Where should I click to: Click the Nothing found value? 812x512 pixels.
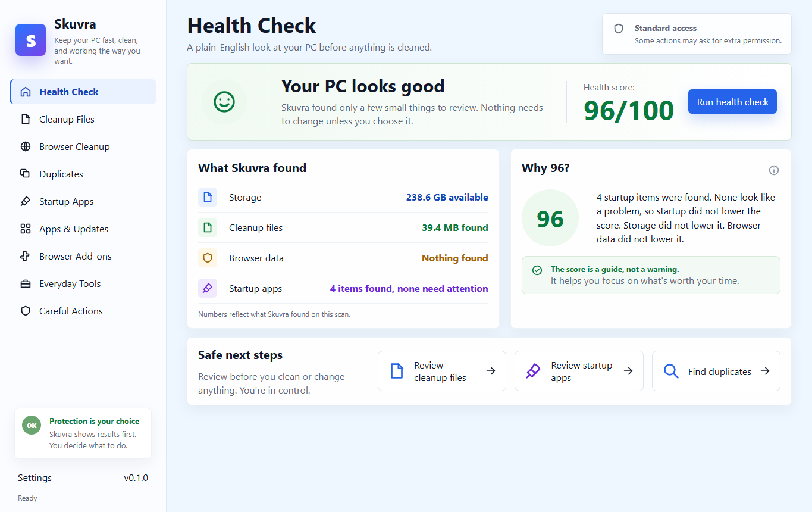pyautogui.click(x=455, y=258)
